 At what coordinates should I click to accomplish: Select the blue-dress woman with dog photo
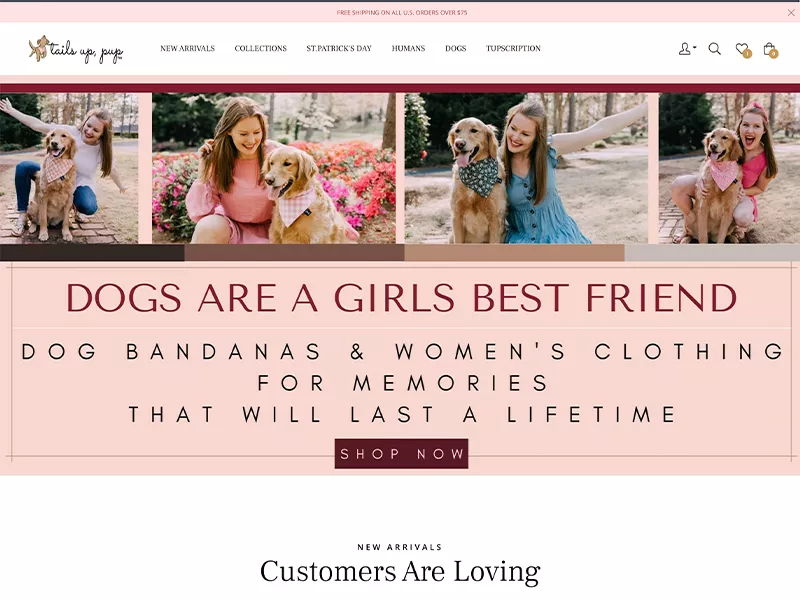(526, 168)
